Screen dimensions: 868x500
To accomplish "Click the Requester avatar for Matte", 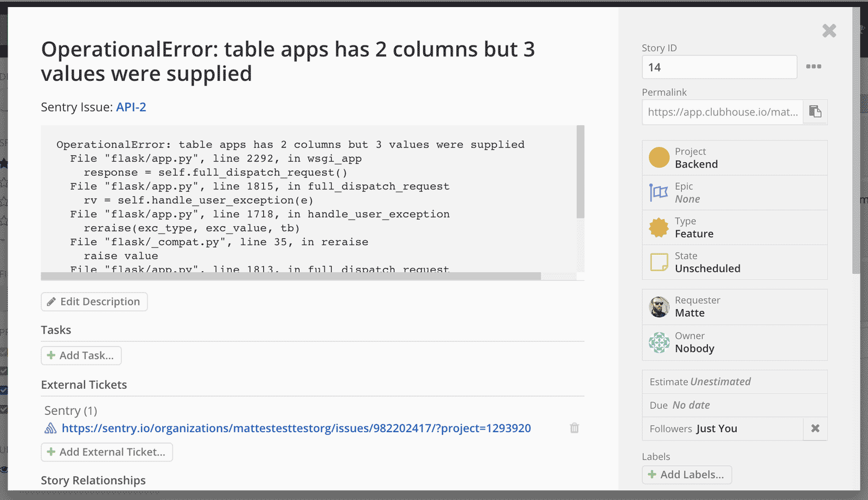I will pyautogui.click(x=659, y=307).
